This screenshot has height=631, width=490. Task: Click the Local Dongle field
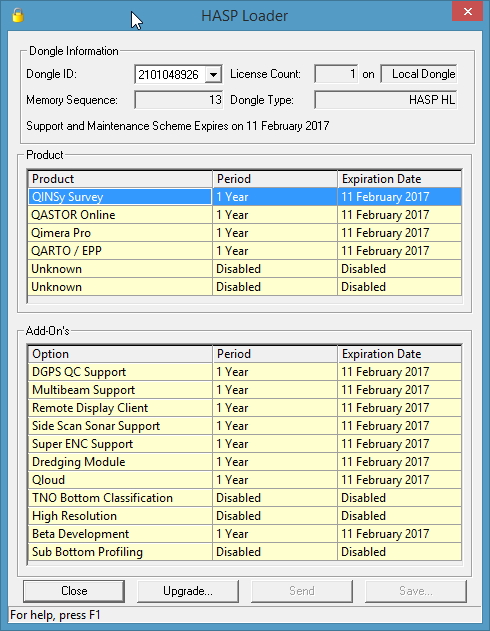[x=419, y=74]
